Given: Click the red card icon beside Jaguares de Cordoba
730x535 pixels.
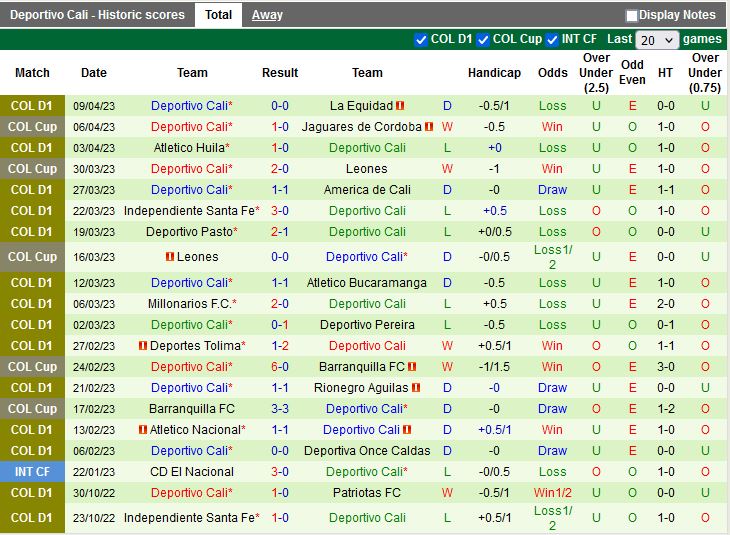Looking at the screenshot, I should coord(429,127).
